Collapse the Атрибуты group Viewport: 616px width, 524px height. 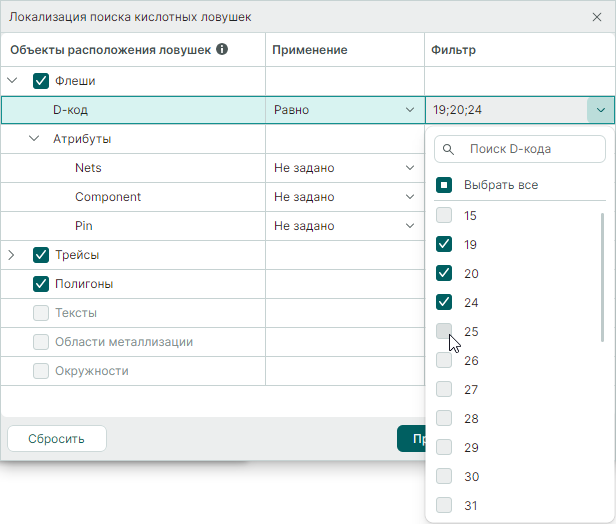pos(33,139)
